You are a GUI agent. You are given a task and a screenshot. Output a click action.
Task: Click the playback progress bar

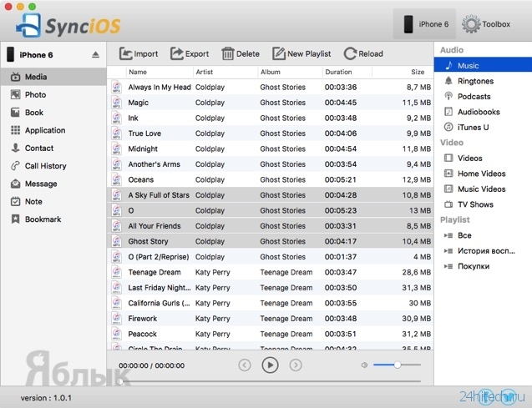pyautogui.click(x=270, y=381)
